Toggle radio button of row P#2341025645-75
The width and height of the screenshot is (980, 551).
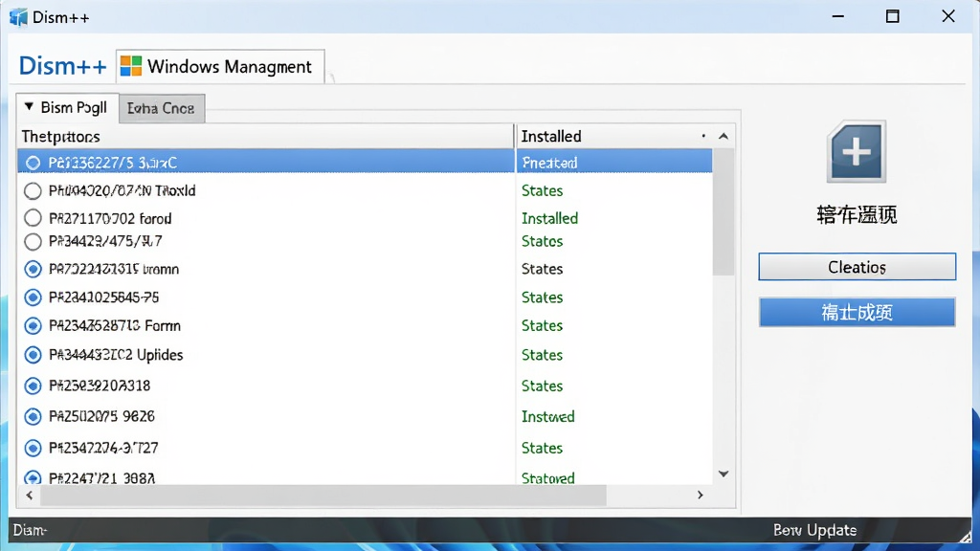point(33,298)
